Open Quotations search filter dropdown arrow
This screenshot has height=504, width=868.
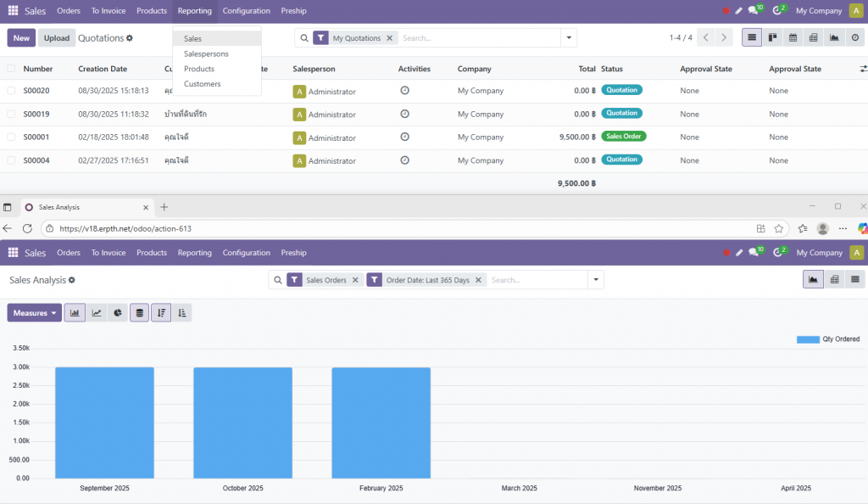pos(569,38)
